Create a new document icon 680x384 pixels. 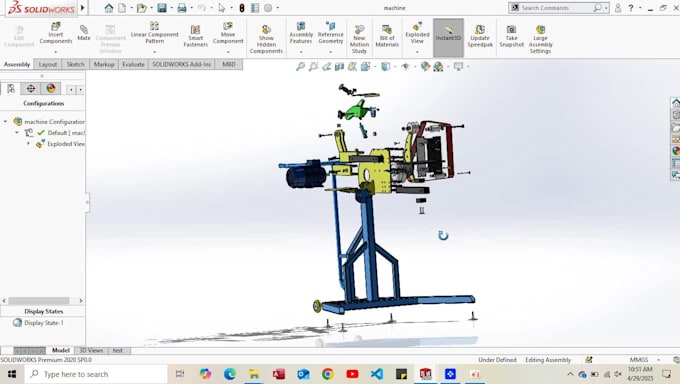[122, 8]
